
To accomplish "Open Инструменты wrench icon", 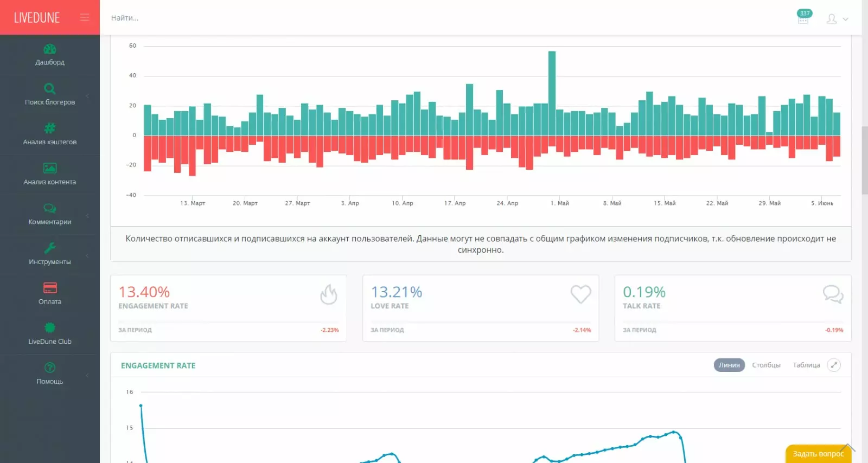I will click(50, 248).
